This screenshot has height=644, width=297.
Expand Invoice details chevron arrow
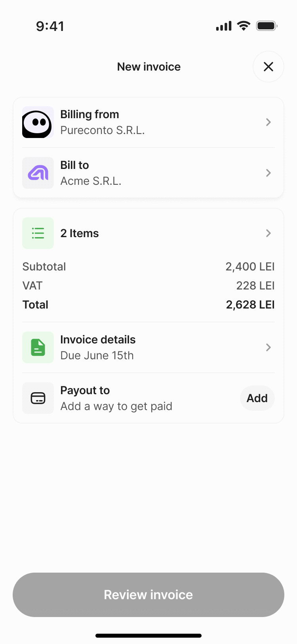pyautogui.click(x=268, y=347)
